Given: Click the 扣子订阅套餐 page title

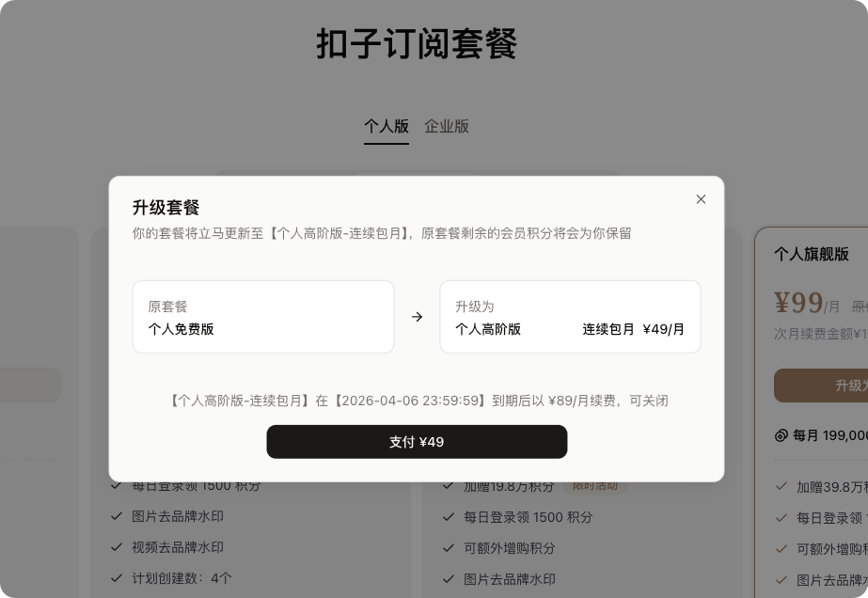Looking at the screenshot, I should coord(417,44).
